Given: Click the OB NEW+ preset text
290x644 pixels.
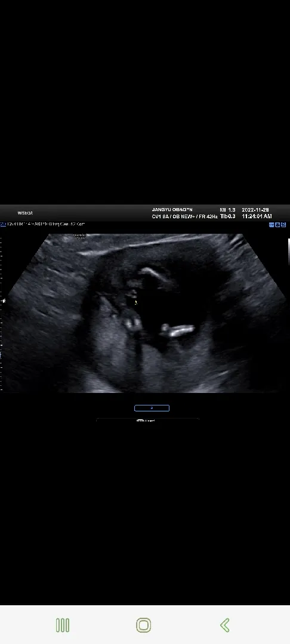Looking at the screenshot, I should (x=183, y=216).
